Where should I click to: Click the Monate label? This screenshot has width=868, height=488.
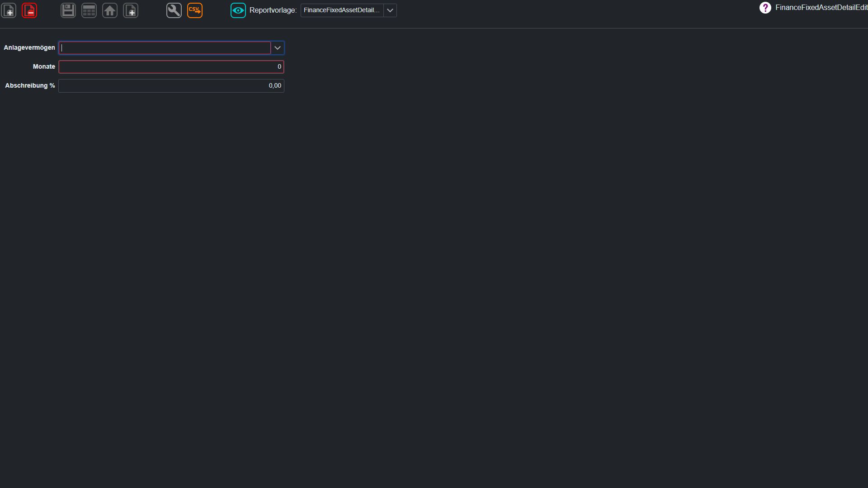pos(44,66)
